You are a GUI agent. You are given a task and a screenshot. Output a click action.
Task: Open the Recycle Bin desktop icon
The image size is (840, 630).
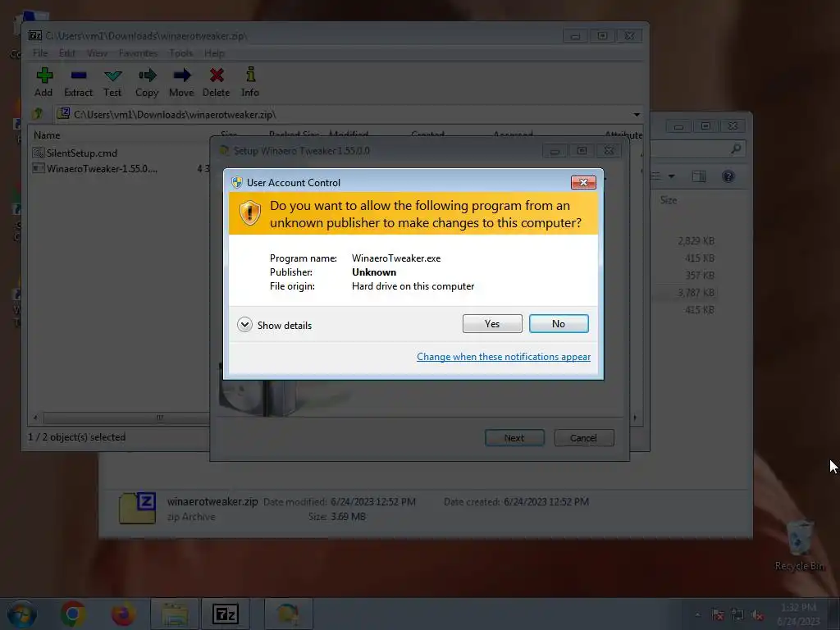800,545
